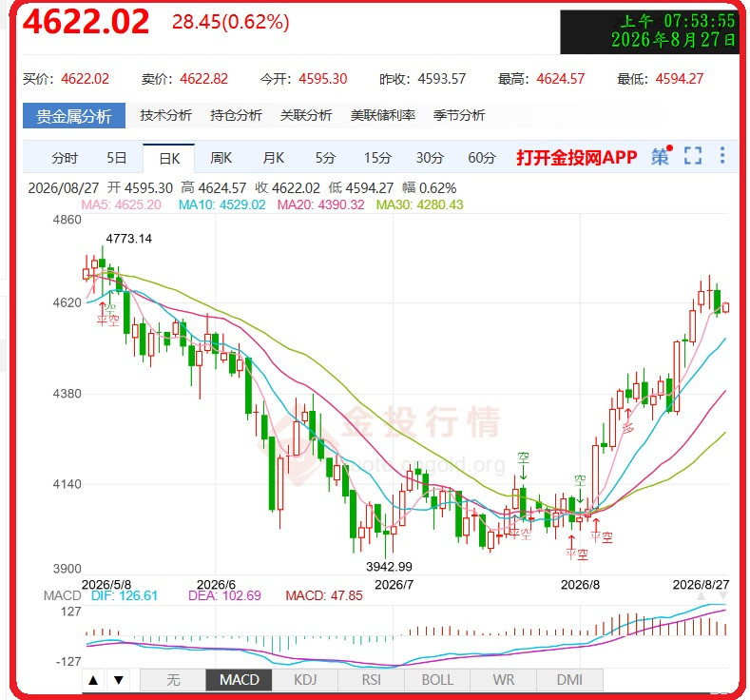The image size is (750, 700).
Task: Switch to 月K chart
Action: (273, 158)
